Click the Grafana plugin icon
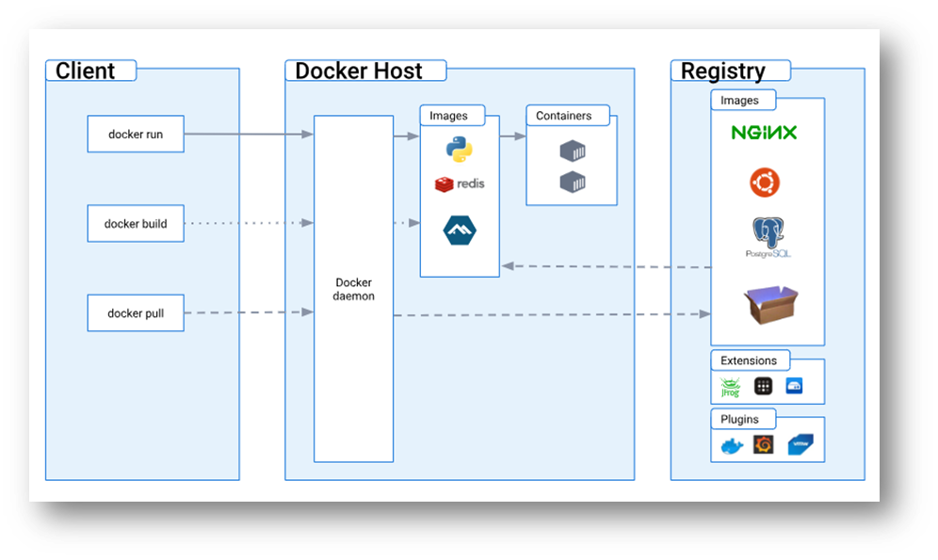The height and width of the screenshot is (560, 938). point(764,444)
